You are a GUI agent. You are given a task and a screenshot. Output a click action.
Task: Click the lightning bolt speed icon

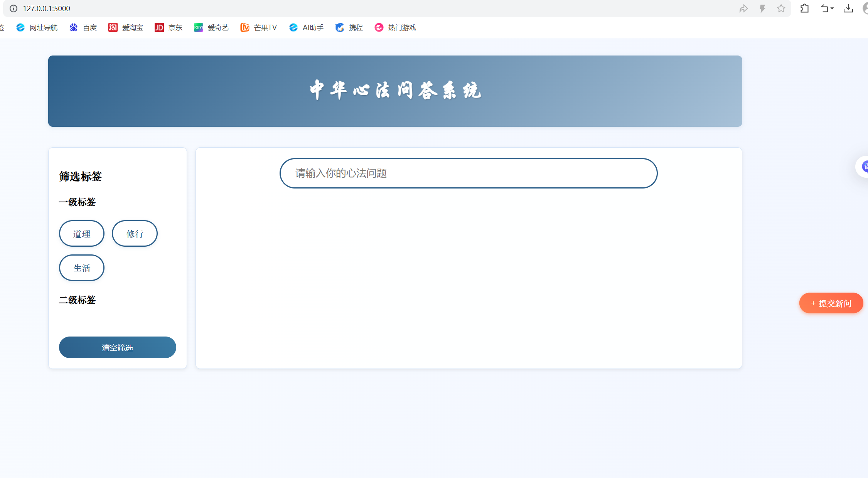(762, 8)
